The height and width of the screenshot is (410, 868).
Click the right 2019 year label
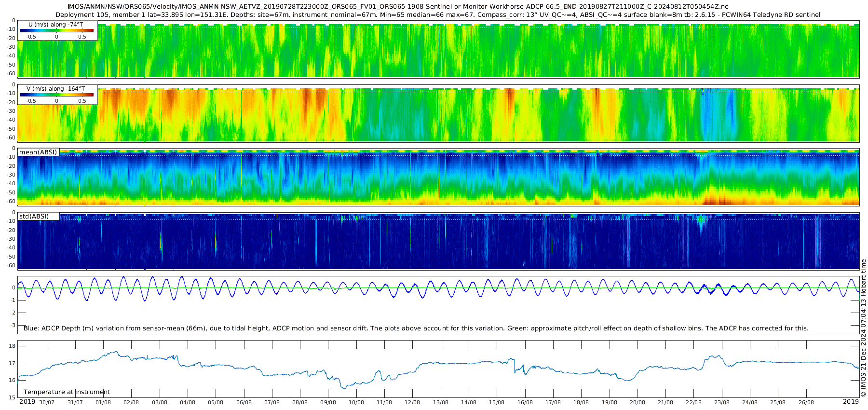[x=851, y=402]
